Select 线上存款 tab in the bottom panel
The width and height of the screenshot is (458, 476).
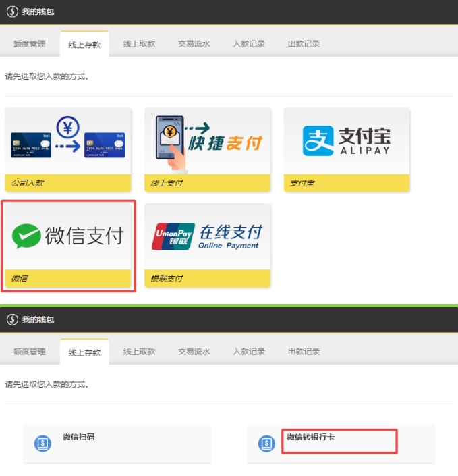[84, 352]
